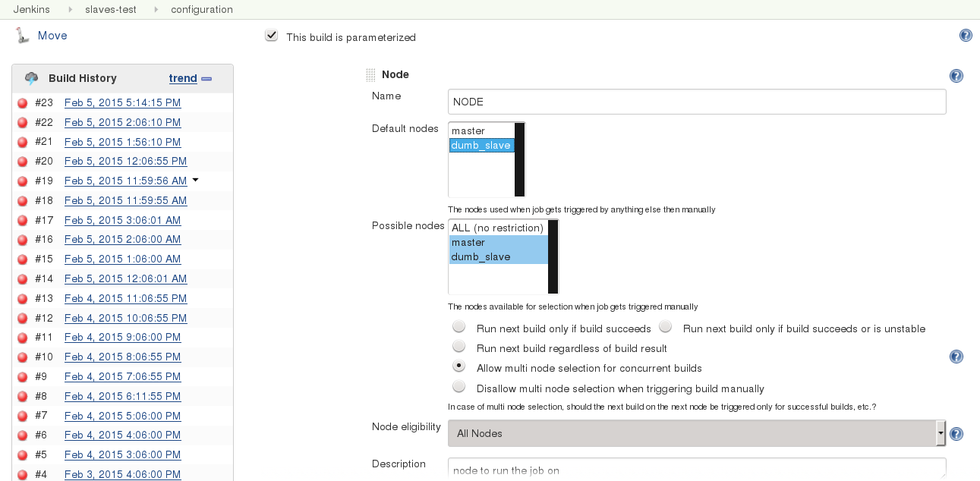Click help icon next to Node eligibility
980x481 pixels.
[956, 434]
